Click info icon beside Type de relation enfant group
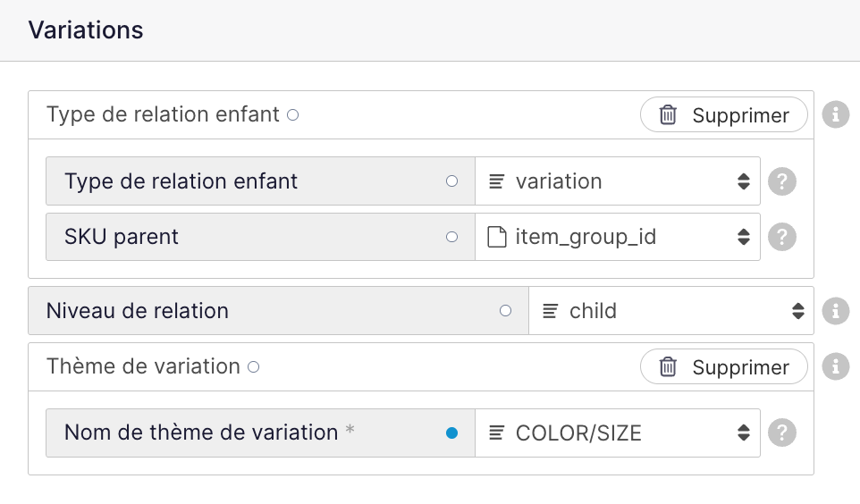860x504 pixels. [836, 114]
